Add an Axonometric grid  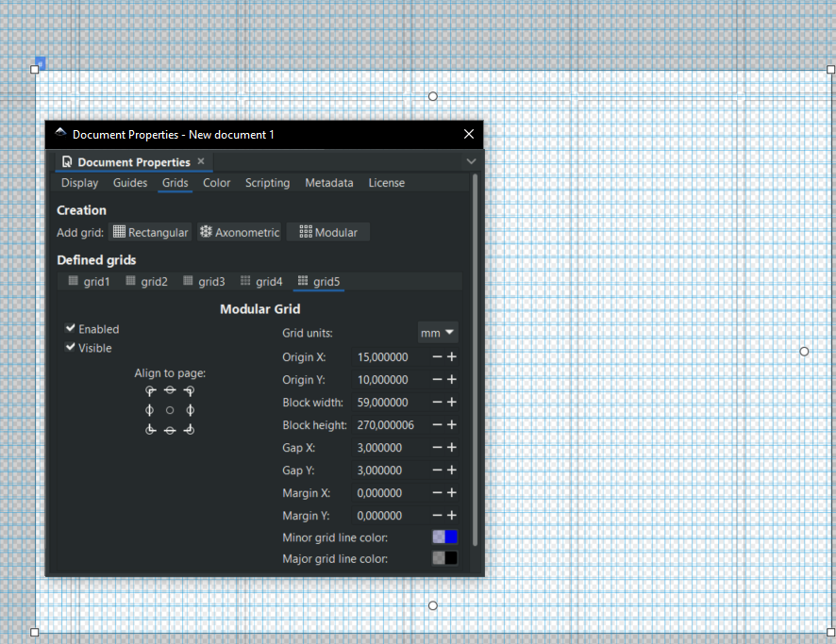pos(240,232)
